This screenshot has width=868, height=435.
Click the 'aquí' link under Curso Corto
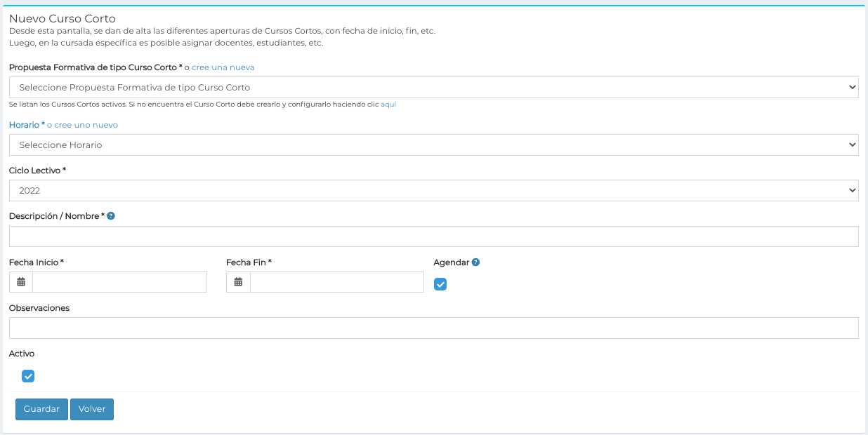point(388,105)
